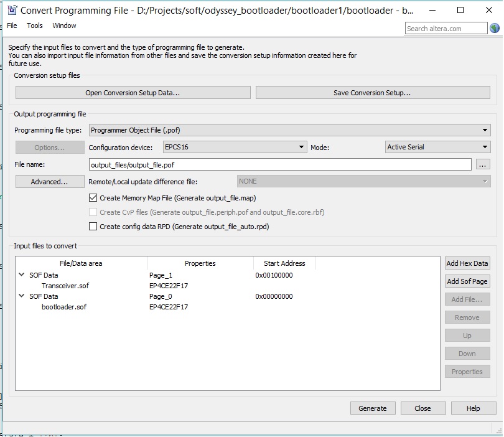Select bootloader.sof in the input files list
This screenshot has width=504, height=437.
pos(64,307)
